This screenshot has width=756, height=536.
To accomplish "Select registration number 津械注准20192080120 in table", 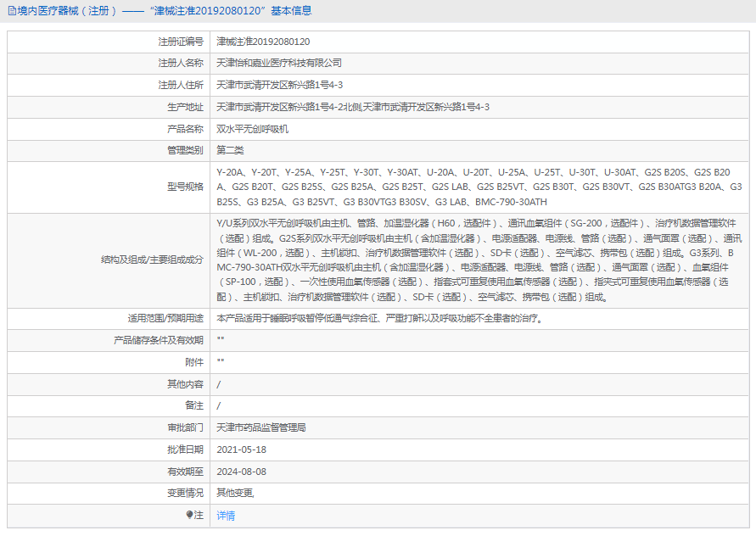I will click(x=263, y=42).
